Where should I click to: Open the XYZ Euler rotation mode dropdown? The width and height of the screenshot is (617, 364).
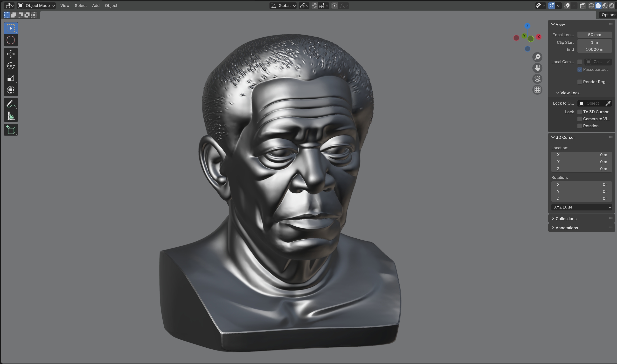581,207
